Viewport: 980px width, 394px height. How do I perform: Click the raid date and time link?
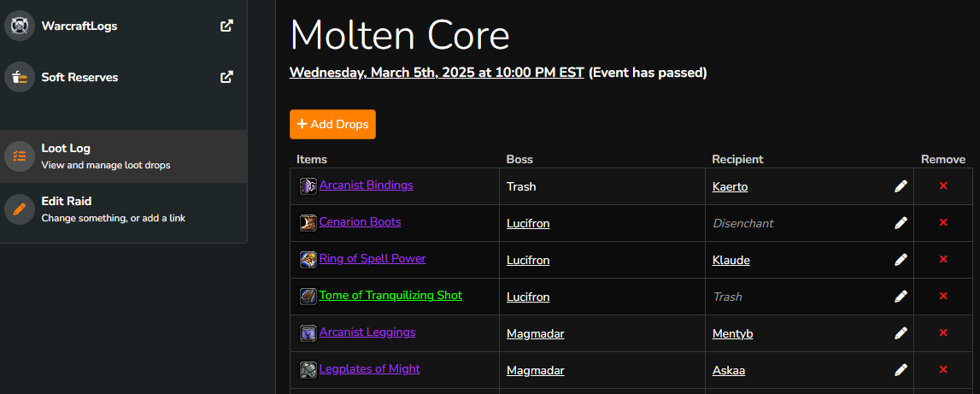(437, 73)
